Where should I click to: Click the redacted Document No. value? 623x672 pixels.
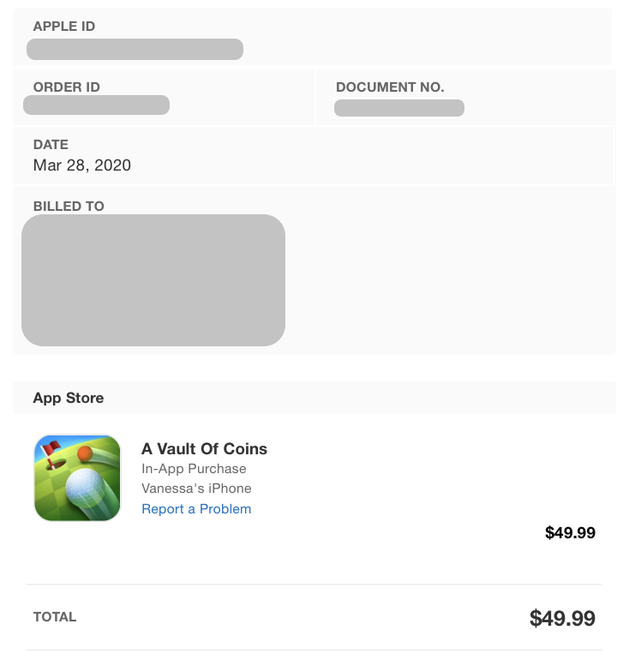pos(399,108)
